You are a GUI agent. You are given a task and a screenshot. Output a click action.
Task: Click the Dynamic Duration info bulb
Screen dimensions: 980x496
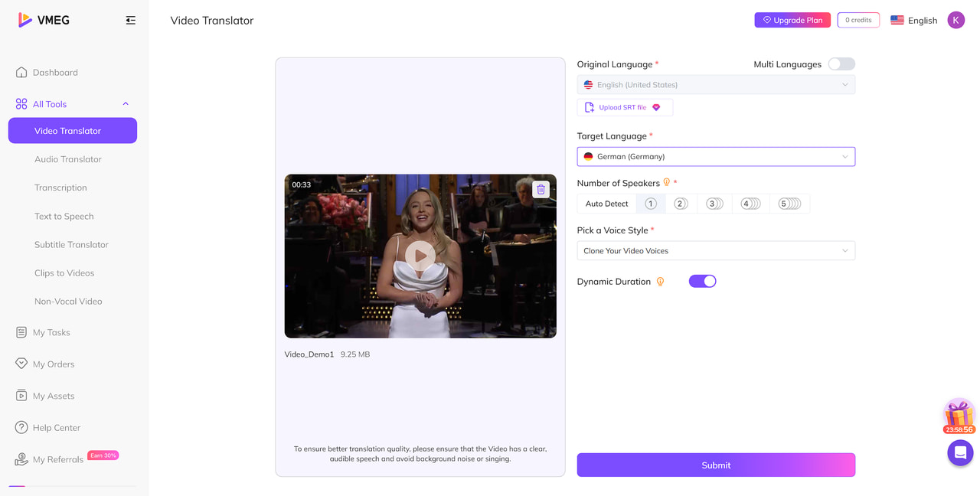tap(660, 282)
